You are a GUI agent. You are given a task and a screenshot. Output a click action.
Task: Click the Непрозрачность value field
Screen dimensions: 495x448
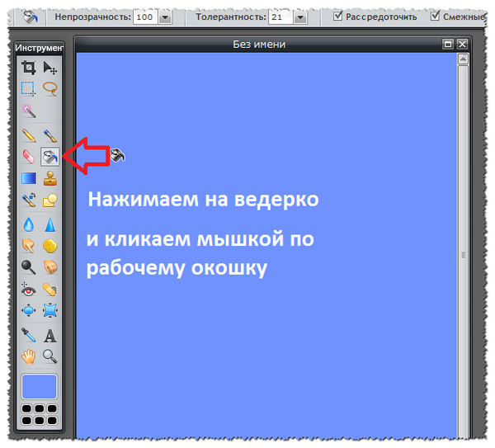click(x=145, y=17)
